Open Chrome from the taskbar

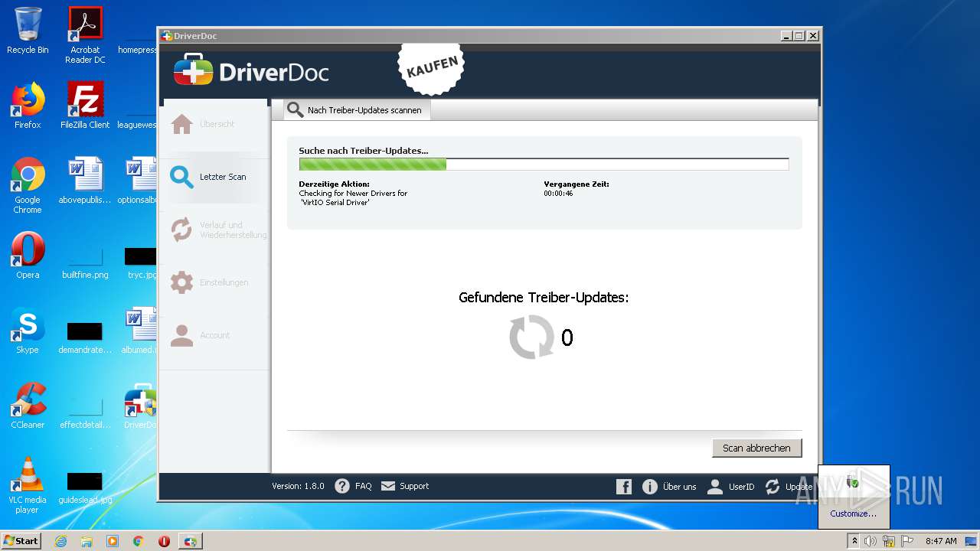[x=139, y=541]
